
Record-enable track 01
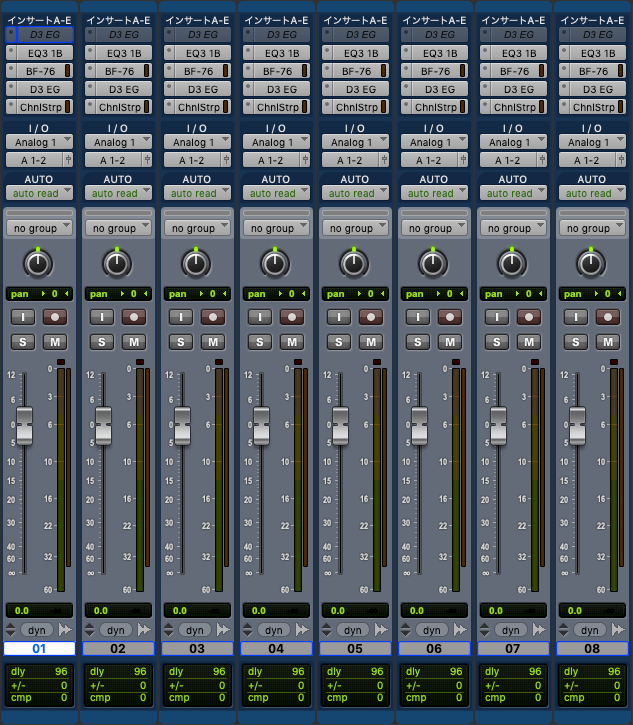point(55,316)
